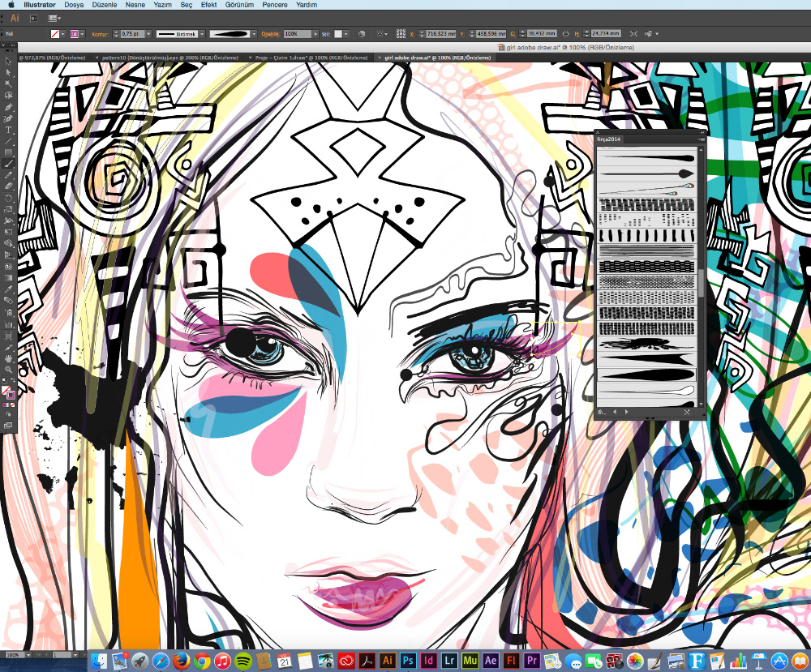
Task: Select the Artboard tool
Action: point(8,336)
